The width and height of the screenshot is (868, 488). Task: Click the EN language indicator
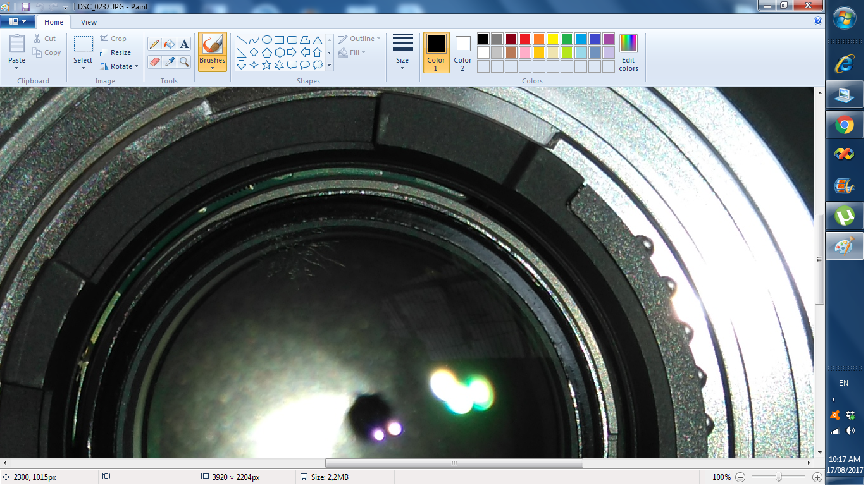(843, 383)
